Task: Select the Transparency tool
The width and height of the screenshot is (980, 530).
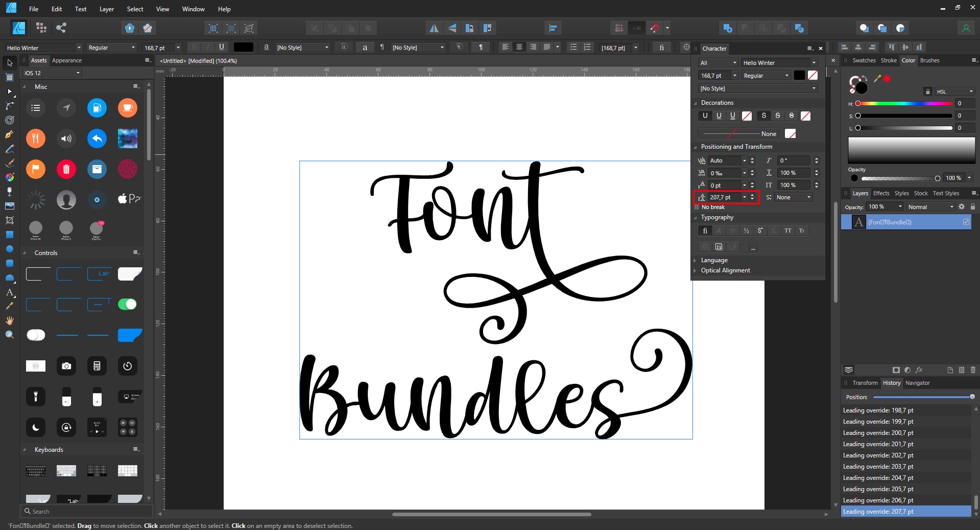Action: click(10, 192)
